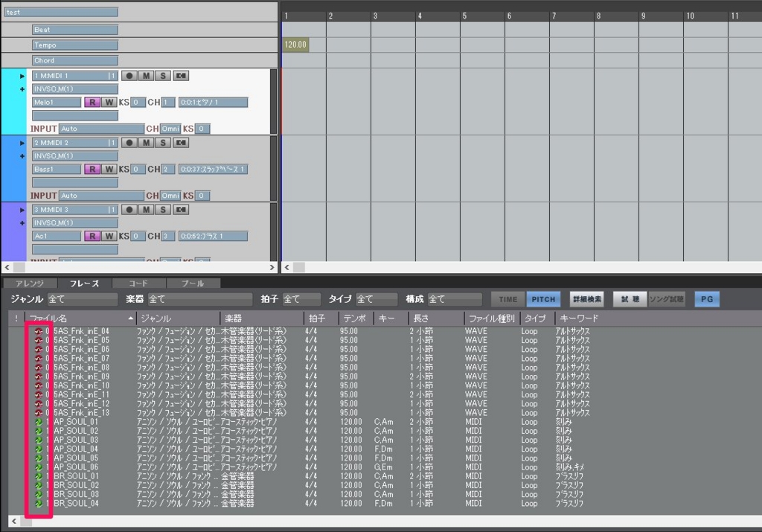Expand track 2 M:MIDI 2 triangle

22,144
